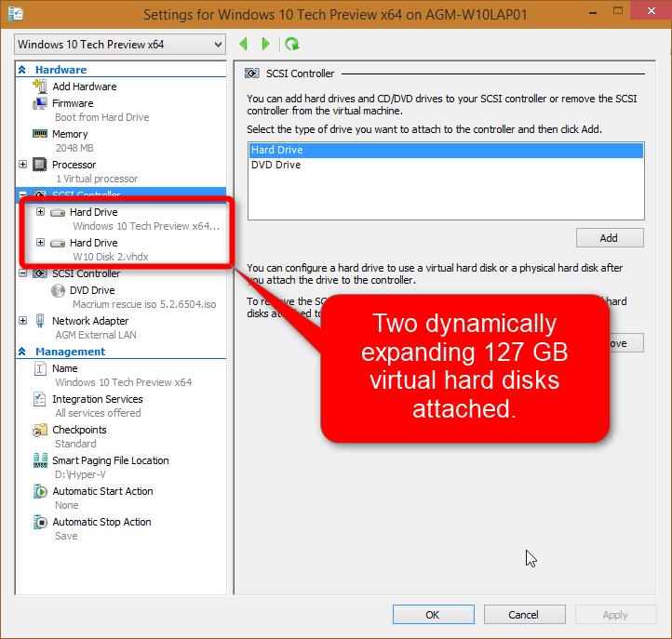Click the green forward arrow icon
This screenshot has height=639, width=672.
click(x=265, y=44)
